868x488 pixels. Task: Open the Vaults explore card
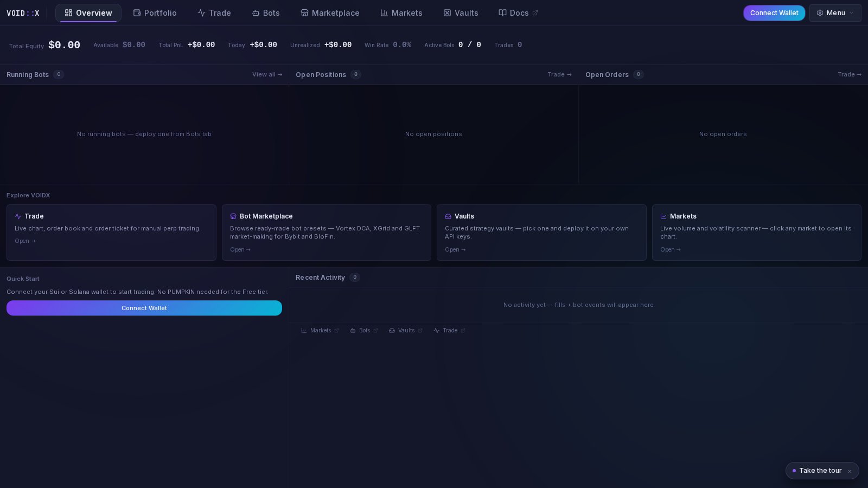point(541,233)
